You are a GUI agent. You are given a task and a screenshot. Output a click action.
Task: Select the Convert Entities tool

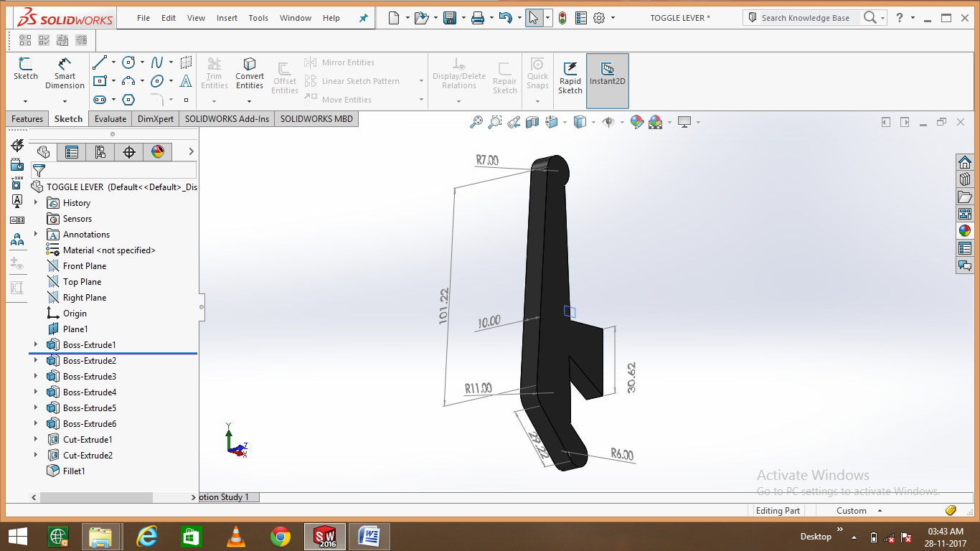[249, 72]
